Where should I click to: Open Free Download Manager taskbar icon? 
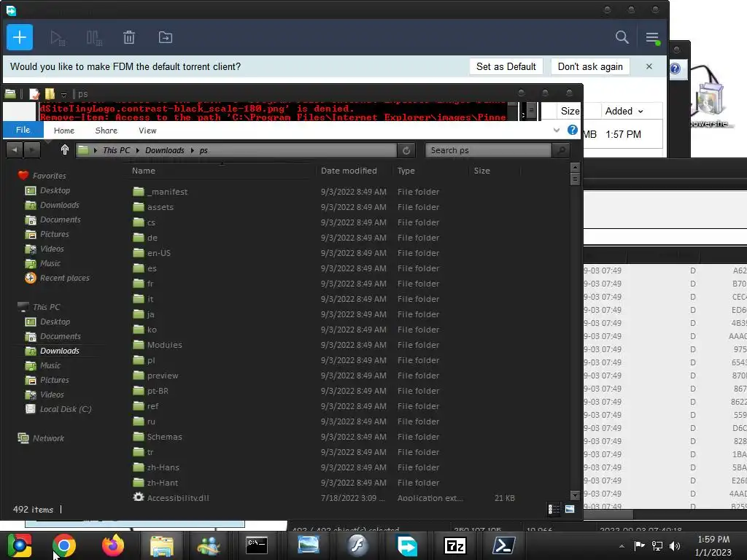click(x=406, y=545)
